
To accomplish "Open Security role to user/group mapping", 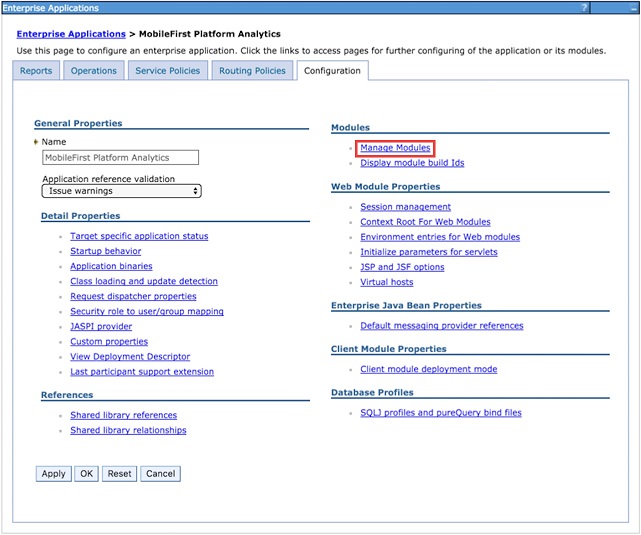I will point(147,311).
